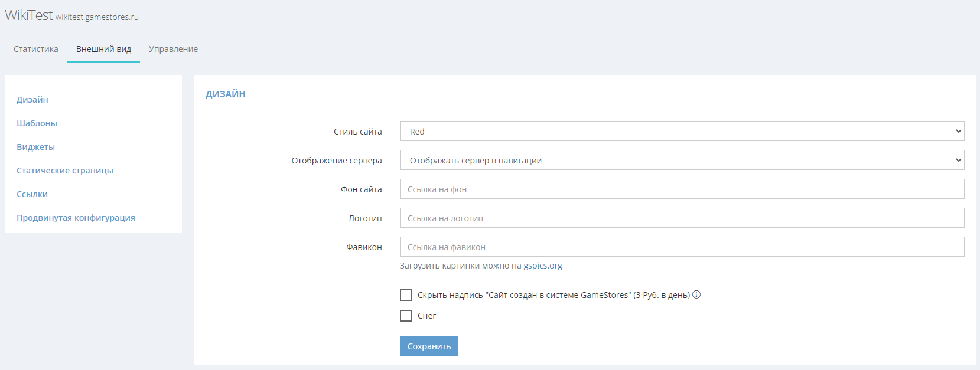Toggle the Снег checkbox

(x=406, y=316)
